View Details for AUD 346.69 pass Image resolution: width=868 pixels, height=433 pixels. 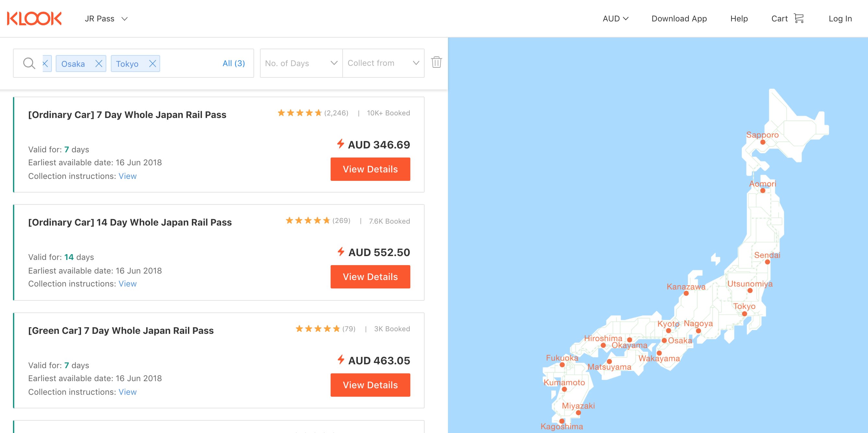click(x=370, y=169)
